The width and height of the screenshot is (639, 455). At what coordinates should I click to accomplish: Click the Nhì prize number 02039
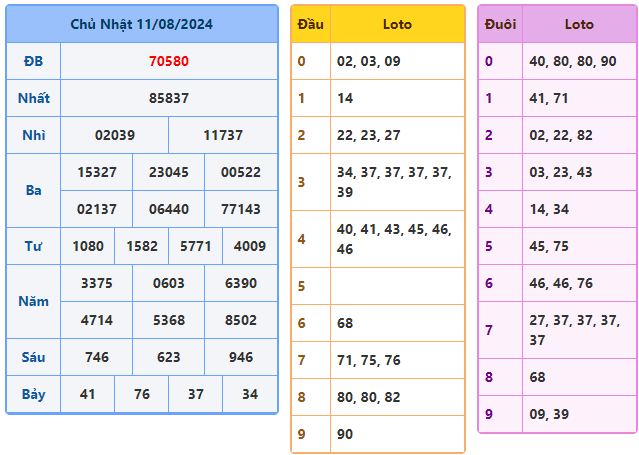[115, 135]
